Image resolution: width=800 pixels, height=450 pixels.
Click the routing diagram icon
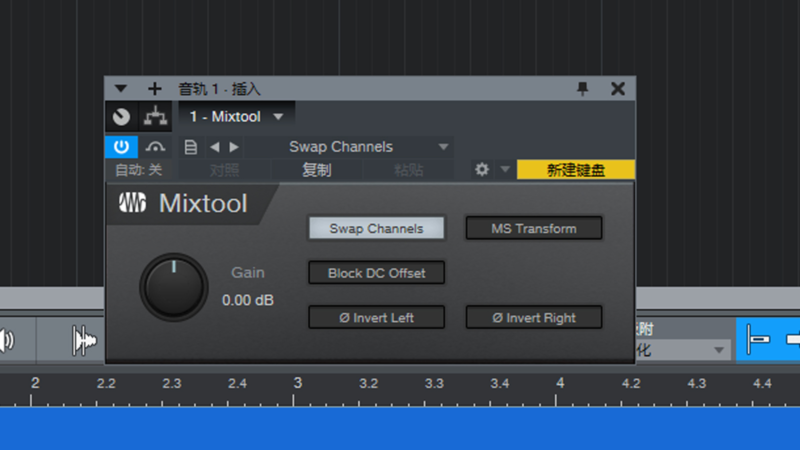pos(153,116)
